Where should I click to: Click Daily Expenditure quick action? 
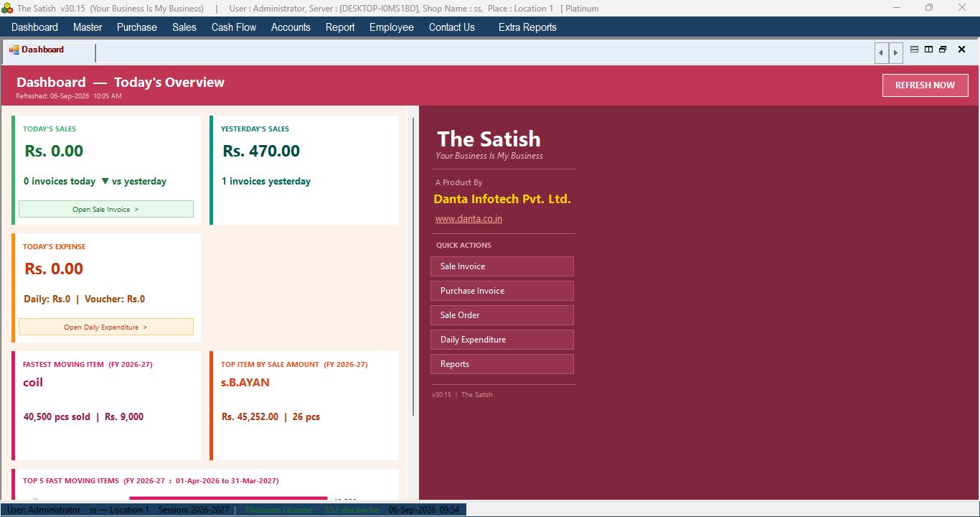tap(502, 340)
